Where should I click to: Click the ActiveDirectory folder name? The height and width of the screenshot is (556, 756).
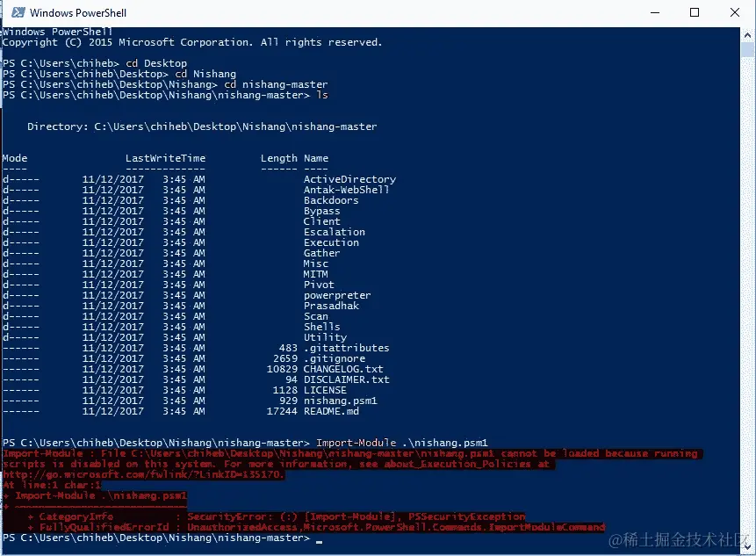(349, 179)
